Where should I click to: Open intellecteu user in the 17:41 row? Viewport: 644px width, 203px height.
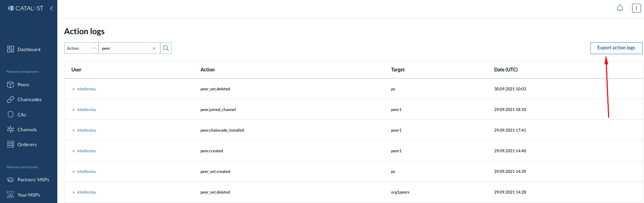pos(86,130)
